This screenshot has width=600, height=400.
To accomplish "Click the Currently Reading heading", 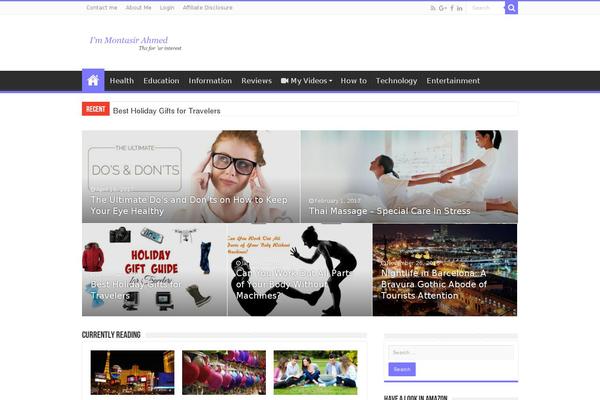I will point(111,335).
